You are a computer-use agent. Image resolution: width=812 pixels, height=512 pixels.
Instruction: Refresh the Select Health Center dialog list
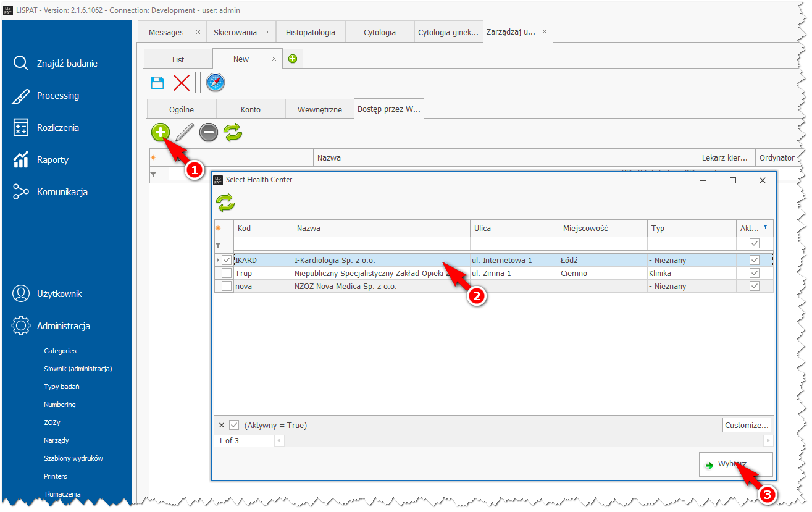pyautogui.click(x=225, y=203)
